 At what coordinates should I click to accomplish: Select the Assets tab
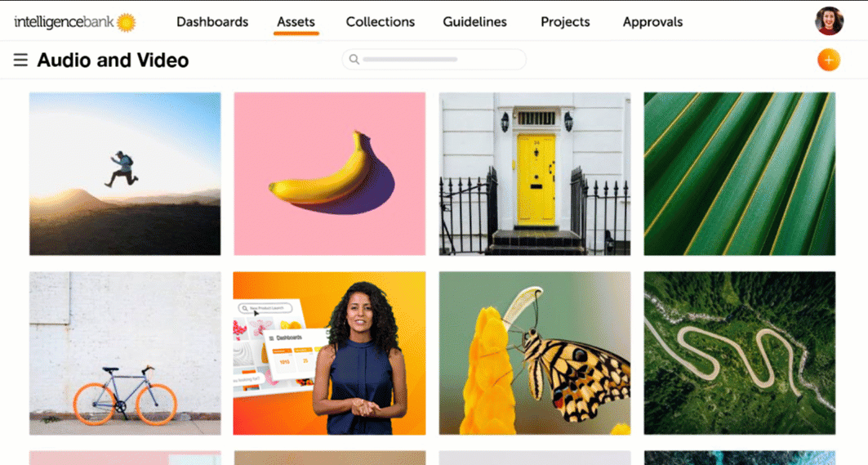296,22
